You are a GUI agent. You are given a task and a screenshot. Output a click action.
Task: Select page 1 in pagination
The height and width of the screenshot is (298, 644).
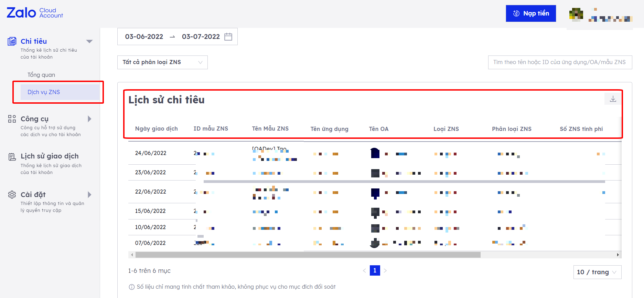(x=375, y=270)
